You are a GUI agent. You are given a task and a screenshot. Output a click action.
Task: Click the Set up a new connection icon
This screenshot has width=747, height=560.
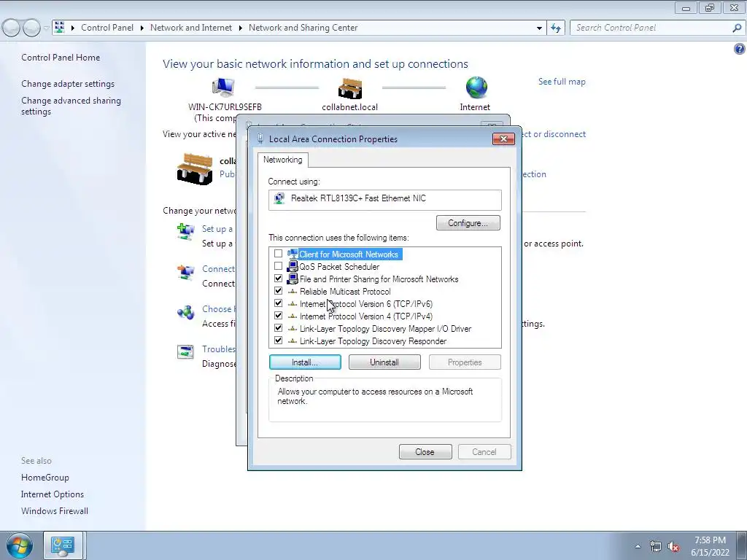186,231
